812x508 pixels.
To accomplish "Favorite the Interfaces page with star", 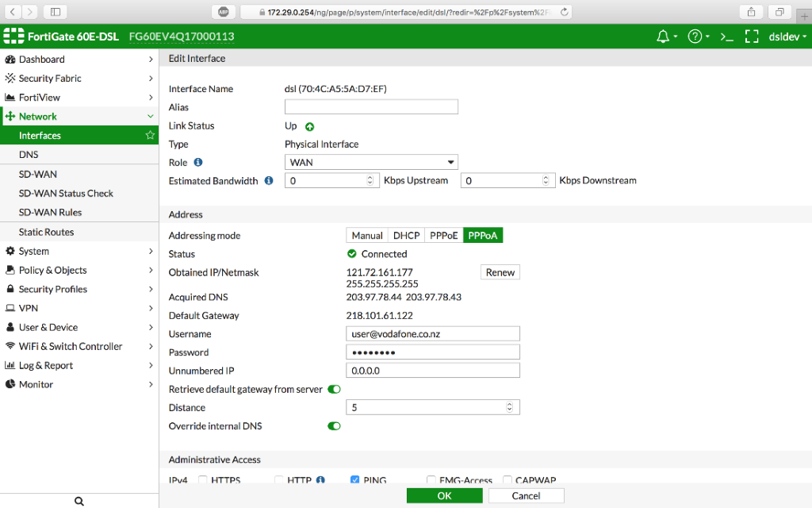I will (150, 135).
